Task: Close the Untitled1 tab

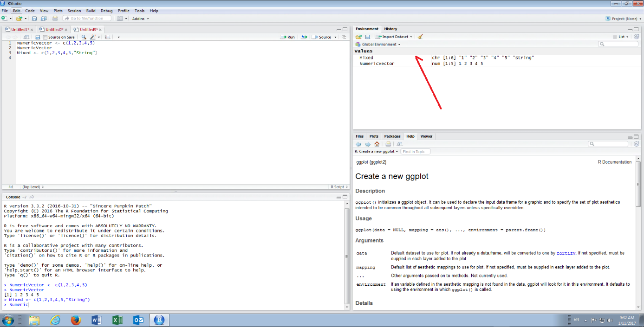Action: [32, 30]
